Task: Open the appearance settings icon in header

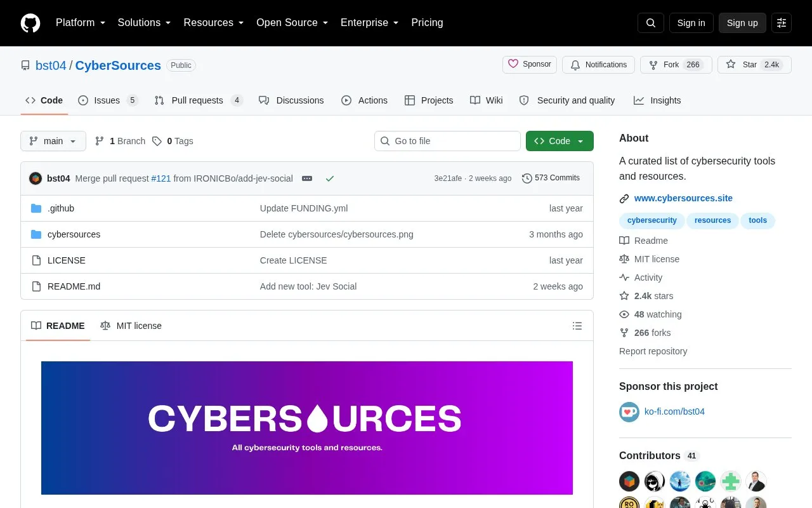Action: tap(782, 23)
